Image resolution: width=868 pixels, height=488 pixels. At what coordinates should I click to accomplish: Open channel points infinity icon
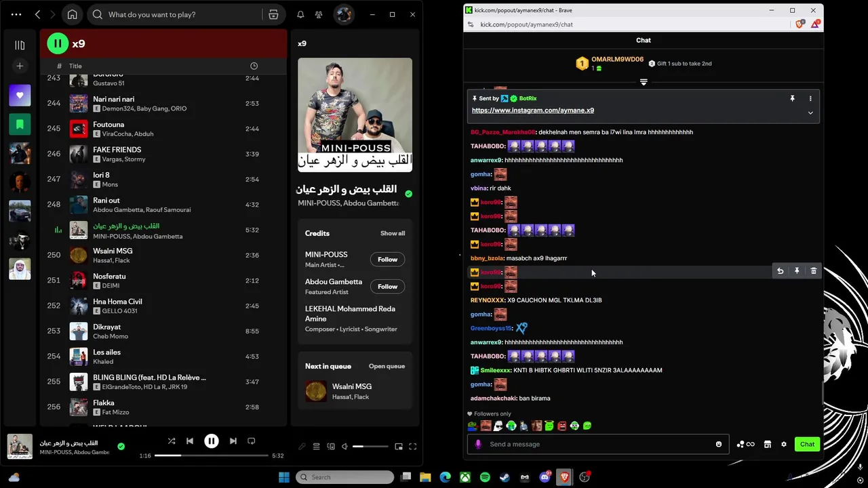(746, 444)
